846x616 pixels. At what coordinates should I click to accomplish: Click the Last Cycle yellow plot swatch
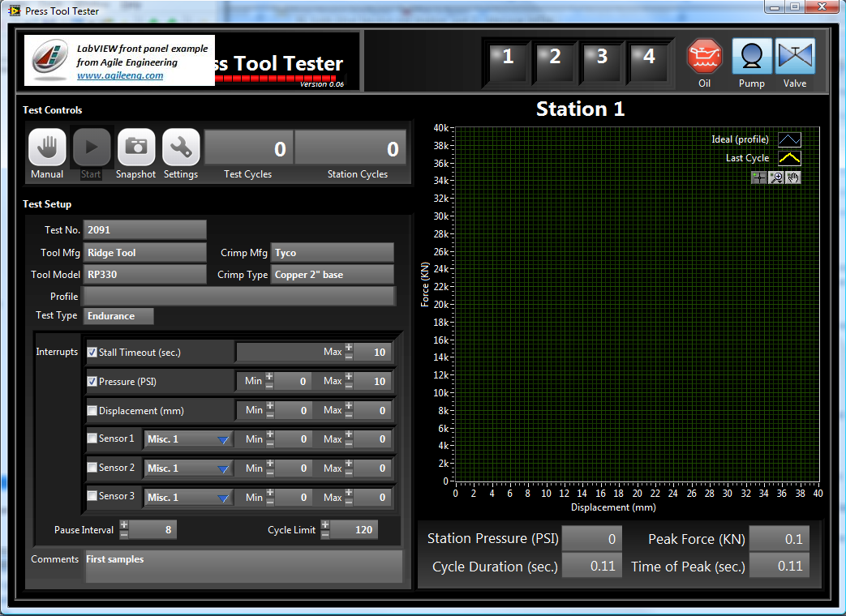(789, 158)
